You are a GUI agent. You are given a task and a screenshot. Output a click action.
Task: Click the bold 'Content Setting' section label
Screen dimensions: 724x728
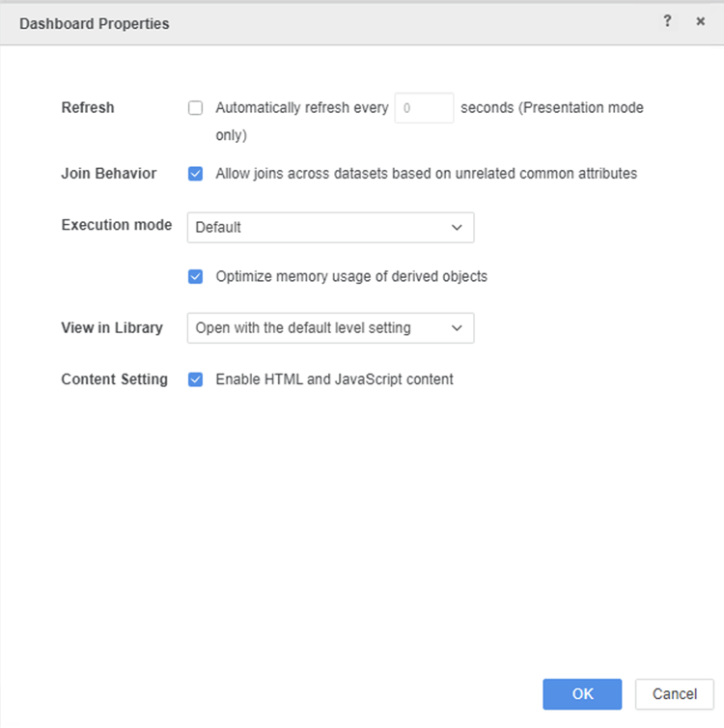[114, 379]
